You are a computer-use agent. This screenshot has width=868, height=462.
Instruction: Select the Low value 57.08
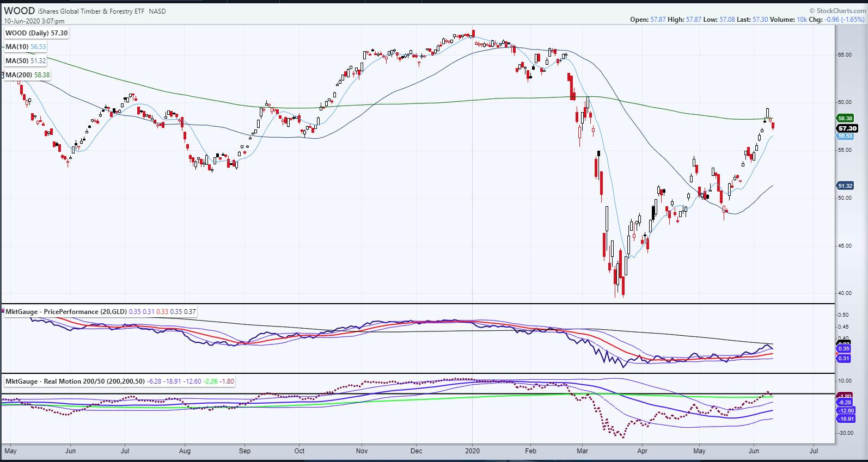click(x=728, y=20)
